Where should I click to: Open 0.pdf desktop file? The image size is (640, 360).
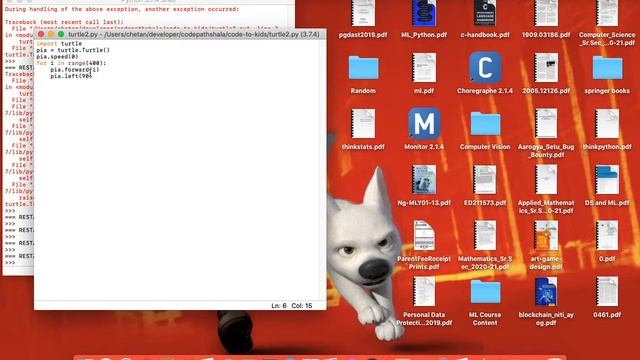coord(607,236)
